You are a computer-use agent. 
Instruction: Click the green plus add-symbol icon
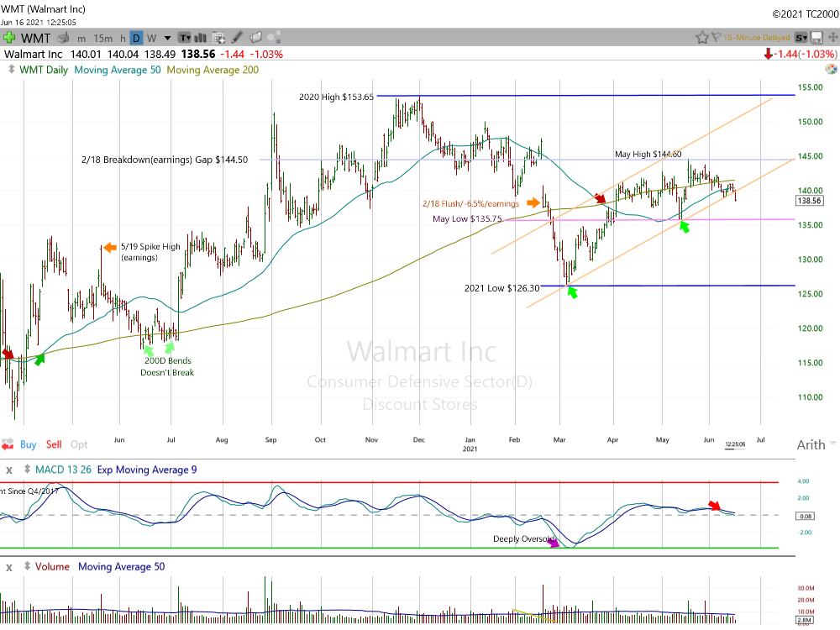(8, 38)
